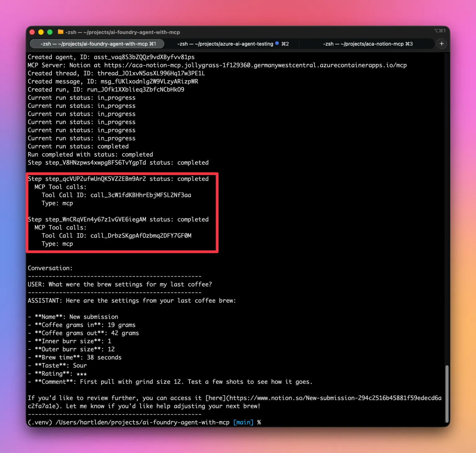476x453 pixels.
Task: Click the agent ID starting with asst_vaq8
Action: click(x=144, y=57)
